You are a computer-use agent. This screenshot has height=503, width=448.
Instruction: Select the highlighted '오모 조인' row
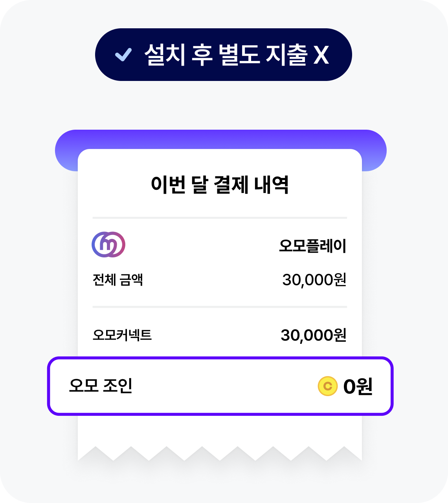[220, 386]
